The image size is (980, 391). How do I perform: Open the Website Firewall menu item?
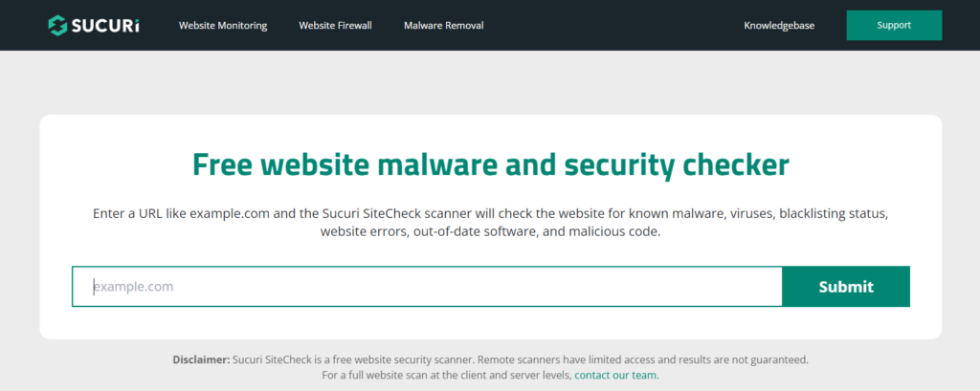[336, 26]
